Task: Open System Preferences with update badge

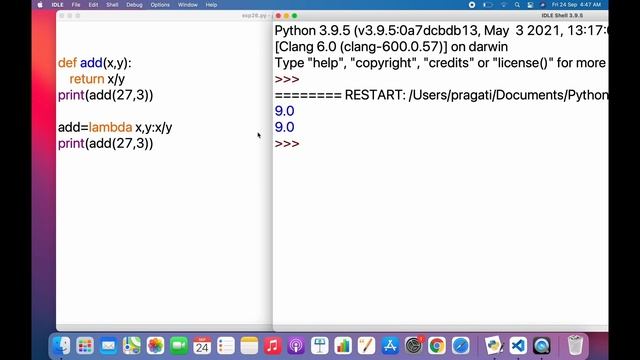Action: pos(413,346)
